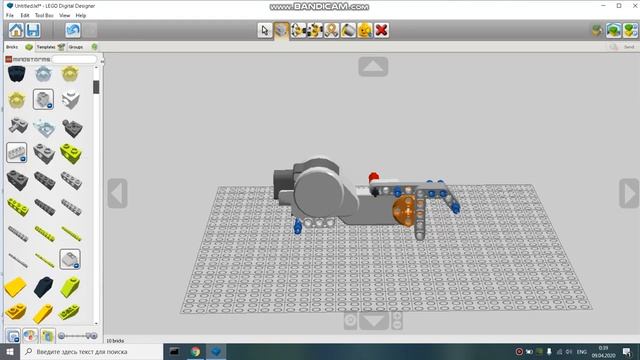Select the yellow slope roof brick
Screen dimensions: 640x360
click(16, 287)
